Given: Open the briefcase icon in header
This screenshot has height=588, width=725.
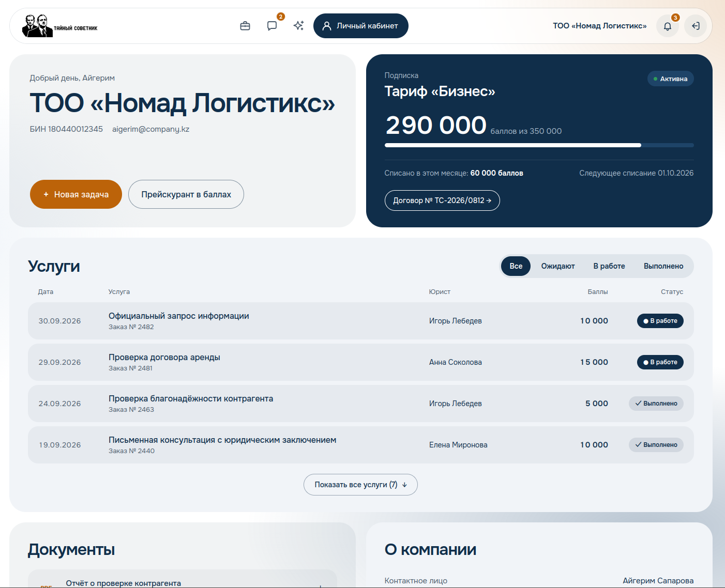Looking at the screenshot, I should pos(245,26).
